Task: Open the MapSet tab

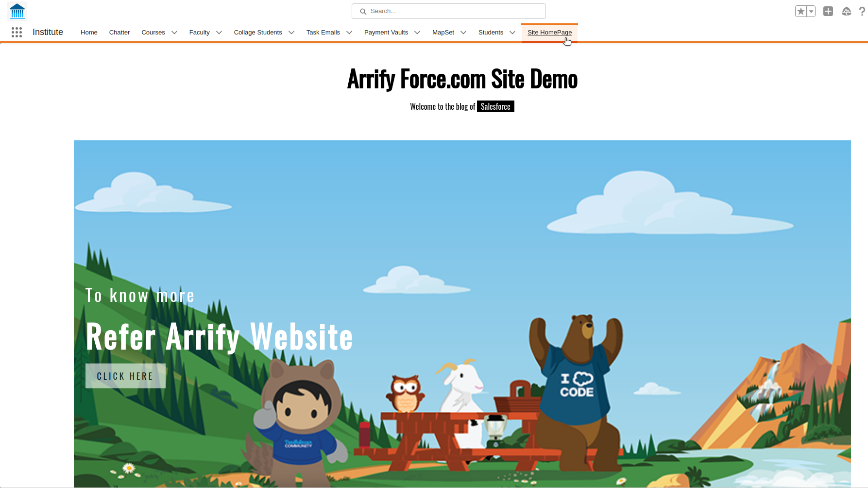Action: click(x=443, y=32)
